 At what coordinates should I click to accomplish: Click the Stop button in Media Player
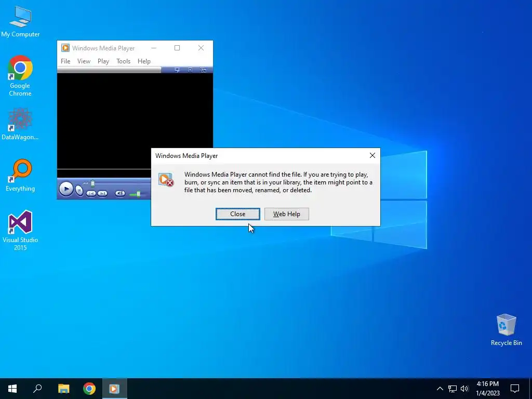[79, 190]
